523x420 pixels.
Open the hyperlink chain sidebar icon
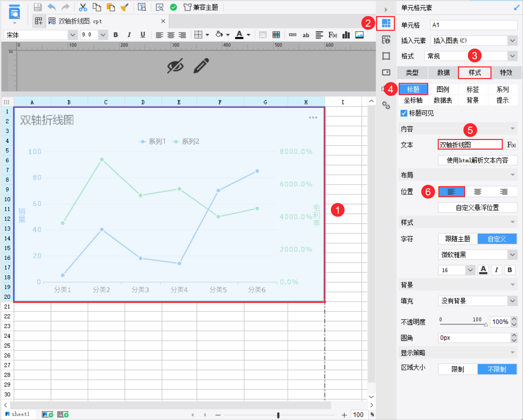click(386, 105)
